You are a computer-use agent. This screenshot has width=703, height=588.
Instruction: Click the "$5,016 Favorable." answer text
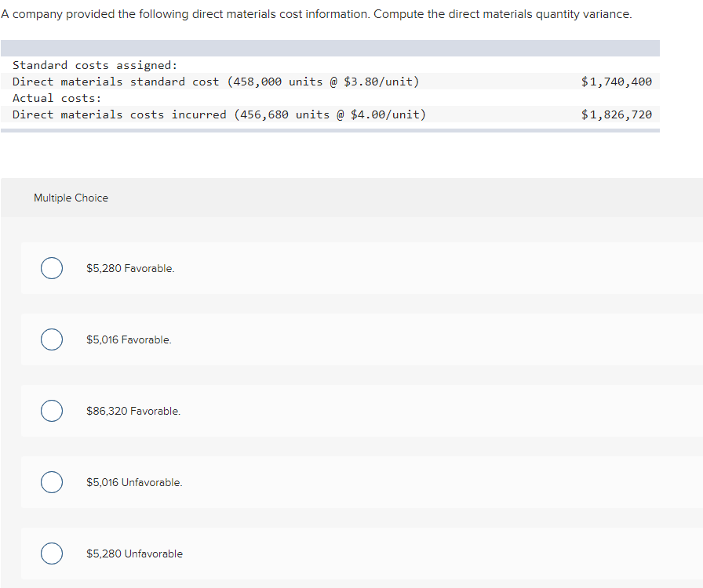click(x=129, y=339)
